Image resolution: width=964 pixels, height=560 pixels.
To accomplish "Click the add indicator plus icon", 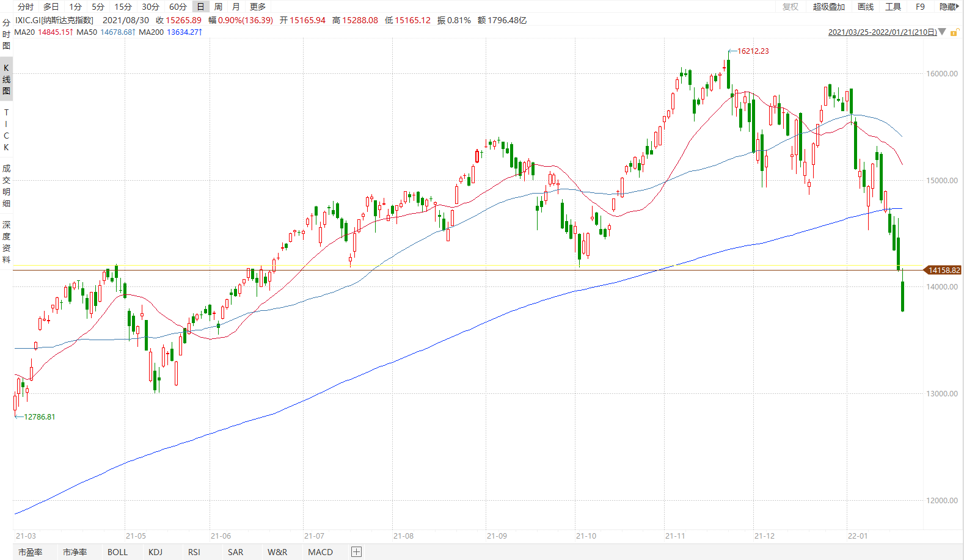I will click(357, 552).
